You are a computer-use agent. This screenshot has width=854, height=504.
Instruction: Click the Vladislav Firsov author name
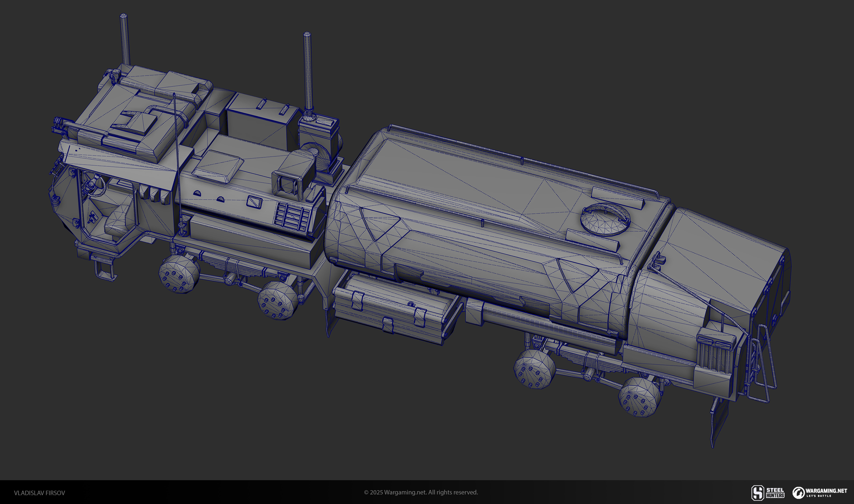tap(39, 493)
